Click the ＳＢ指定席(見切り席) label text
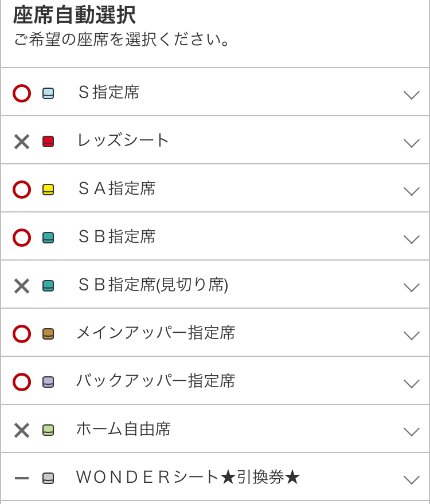Viewport: 430px width, 504px height. (x=153, y=285)
